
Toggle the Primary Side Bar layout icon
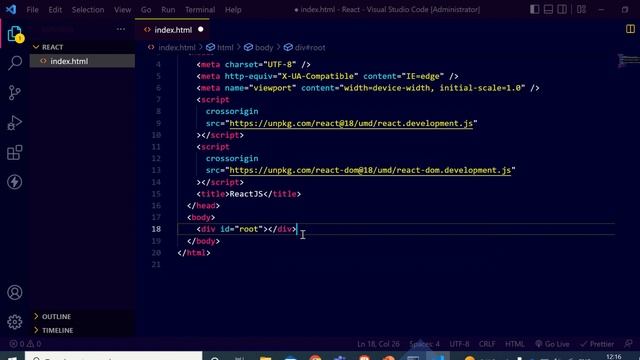tap(534, 9)
